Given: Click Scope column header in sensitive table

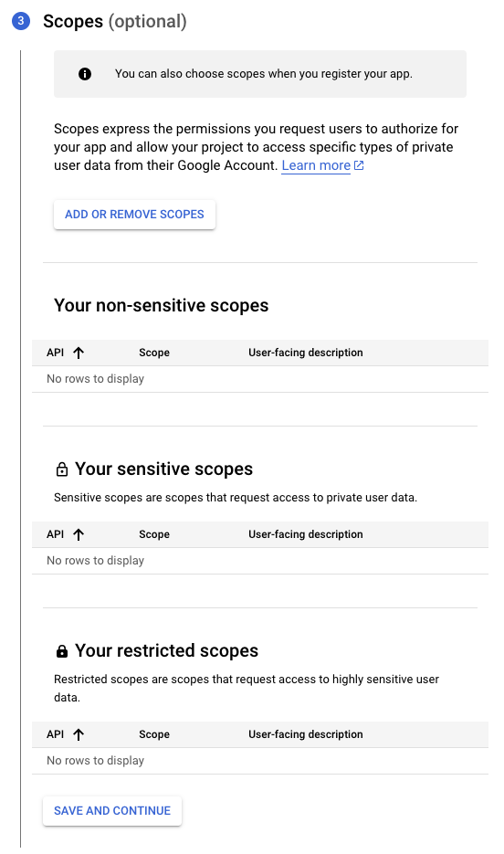Looking at the screenshot, I should click(x=154, y=535).
